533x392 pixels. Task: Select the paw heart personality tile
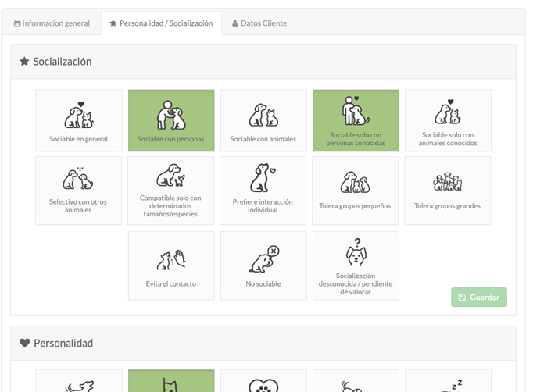pos(263,381)
